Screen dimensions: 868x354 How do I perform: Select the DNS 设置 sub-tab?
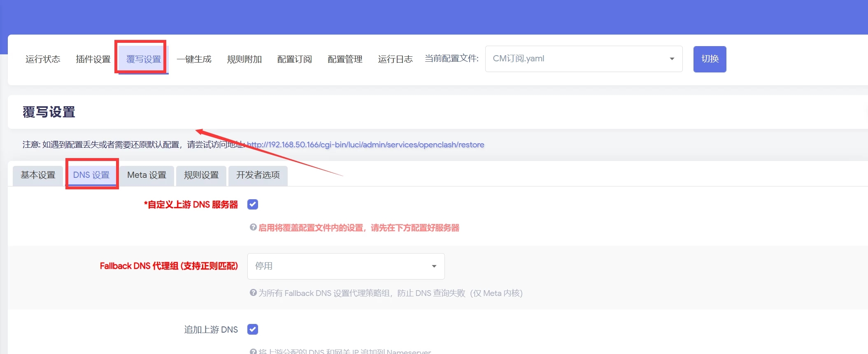click(x=91, y=175)
